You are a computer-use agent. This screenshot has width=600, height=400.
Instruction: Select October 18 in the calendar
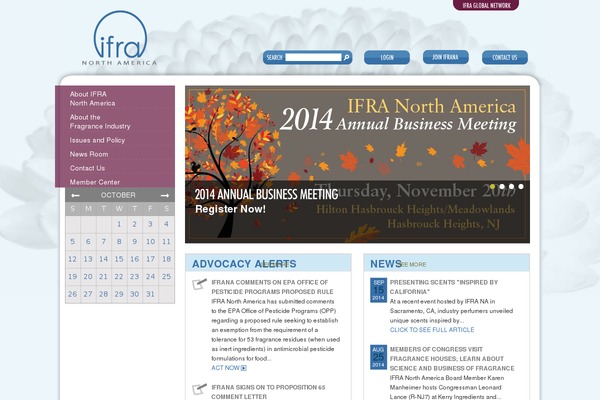(166, 260)
